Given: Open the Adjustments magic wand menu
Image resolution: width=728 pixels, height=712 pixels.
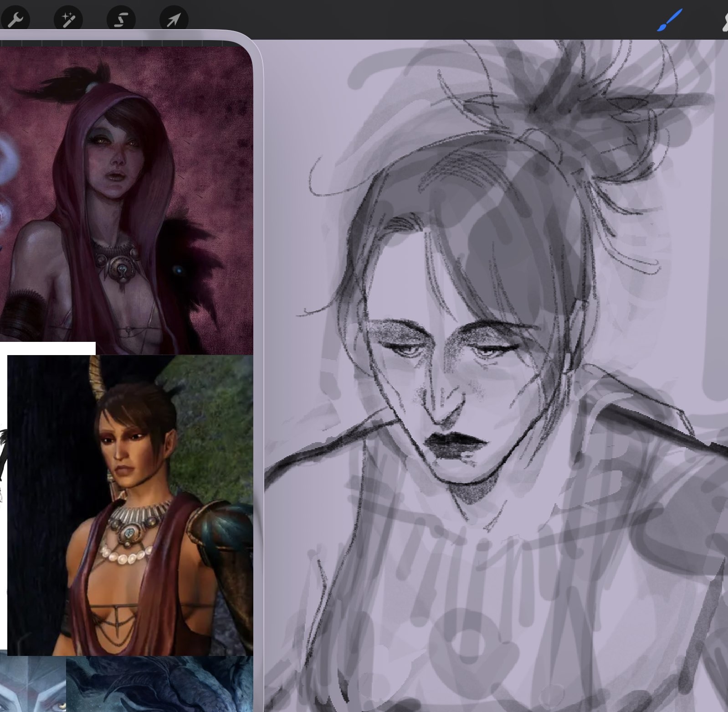Looking at the screenshot, I should click(68, 20).
